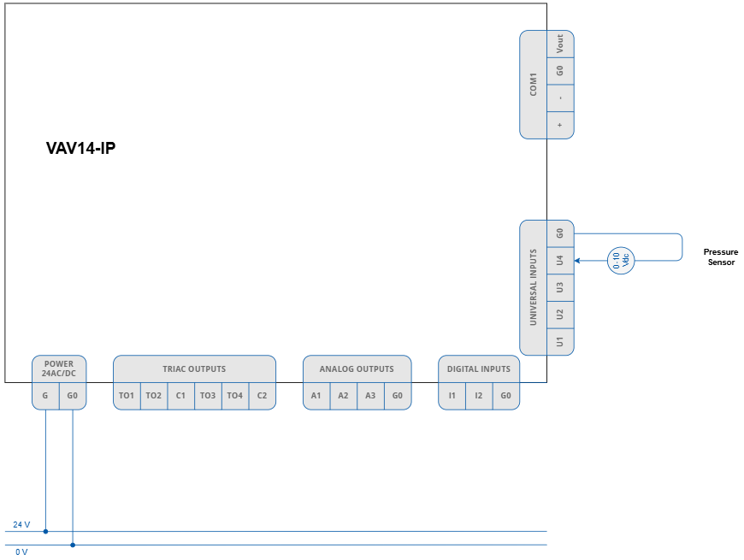Select the Vout terminal in COM1
Image resolution: width=744 pixels, height=560 pixels.
click(560, 44)
